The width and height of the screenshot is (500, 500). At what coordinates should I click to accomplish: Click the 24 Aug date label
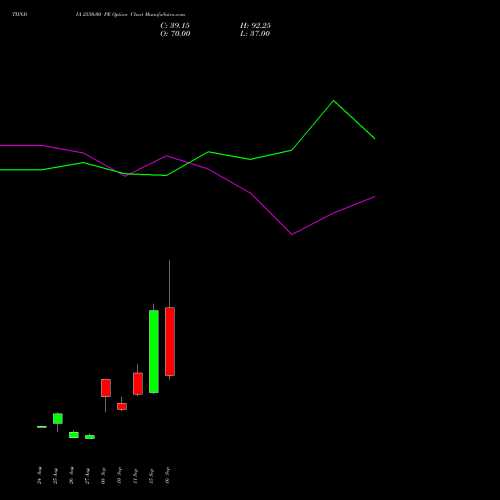[x=39, y=475]
